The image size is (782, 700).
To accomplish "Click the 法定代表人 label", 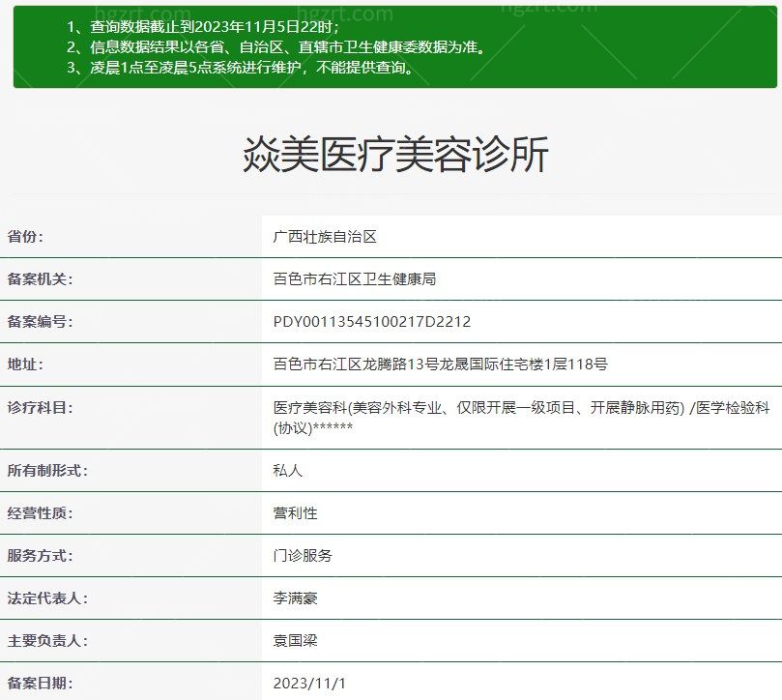I will [48, 598].
